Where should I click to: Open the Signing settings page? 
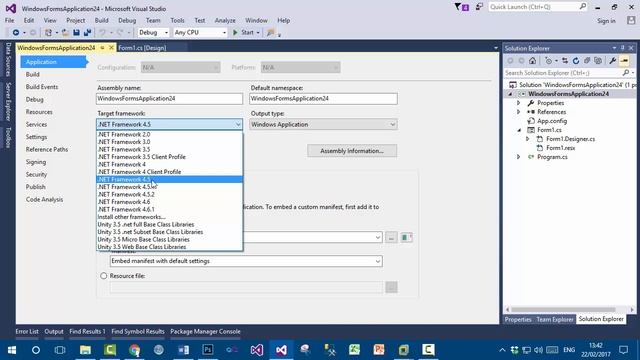click(36, 162)
